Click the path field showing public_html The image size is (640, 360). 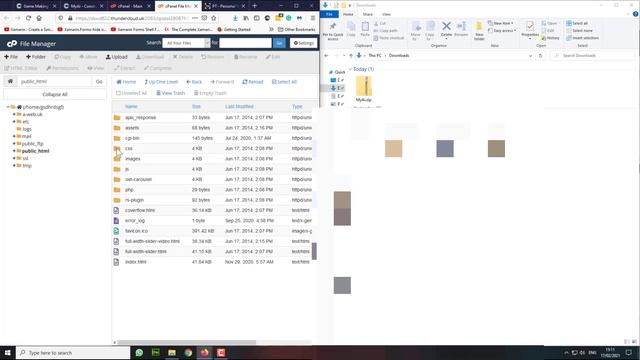point(55,82)
